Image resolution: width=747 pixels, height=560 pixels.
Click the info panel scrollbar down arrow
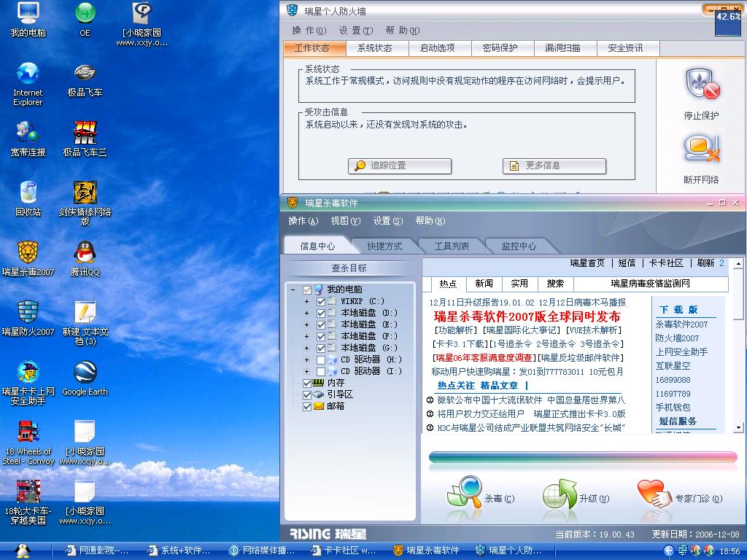click(738, 427)
